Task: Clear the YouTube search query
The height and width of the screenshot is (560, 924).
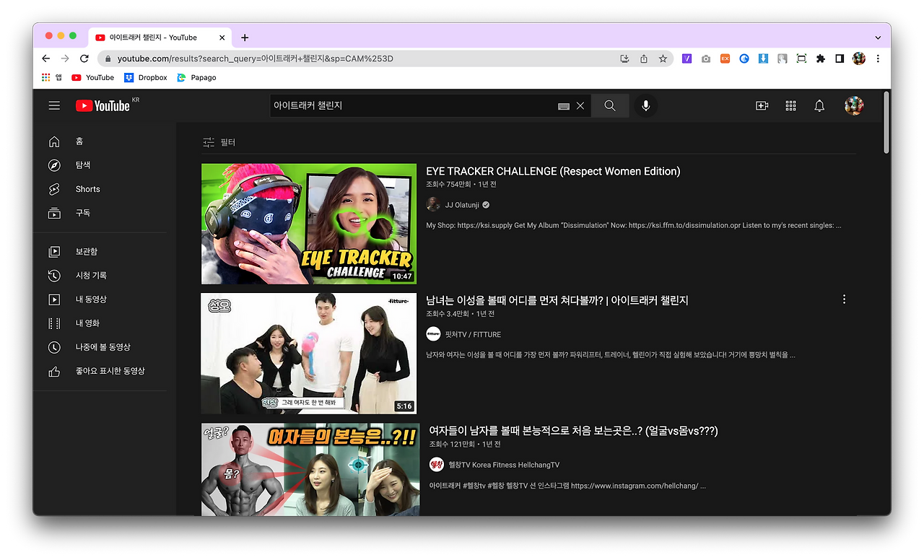Action: [x=580, y=106]
